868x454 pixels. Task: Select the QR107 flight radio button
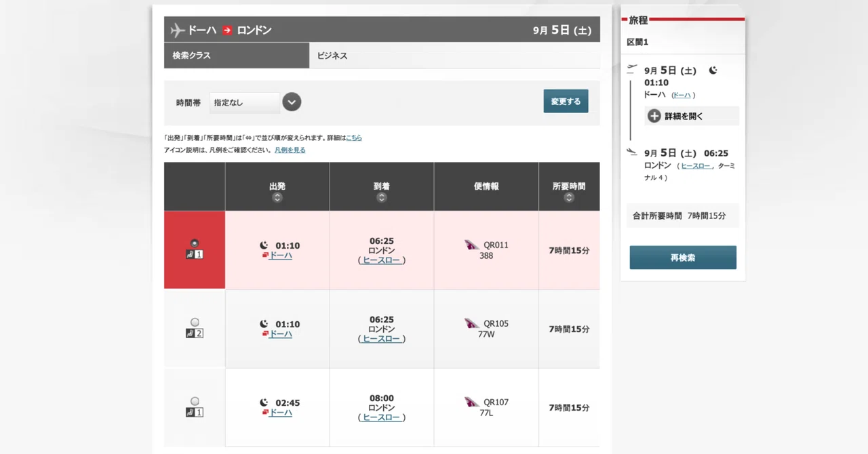click(x=195, y=400)
